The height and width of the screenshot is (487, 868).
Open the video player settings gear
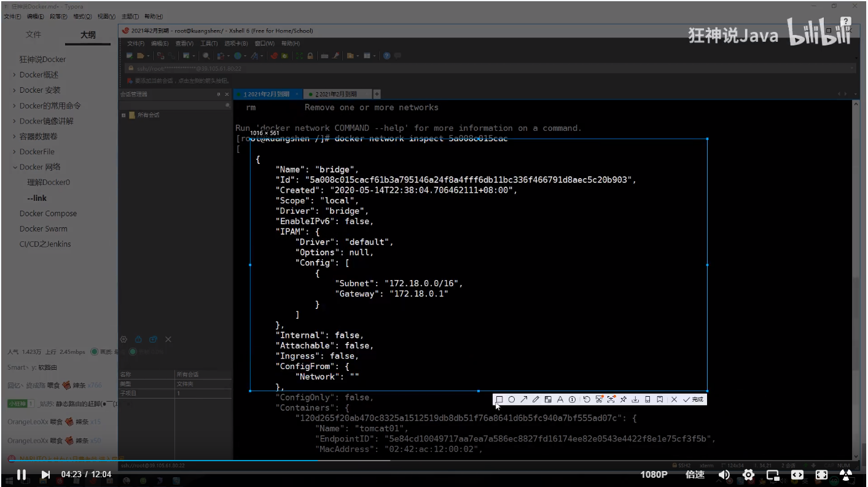tap(748, 474)
